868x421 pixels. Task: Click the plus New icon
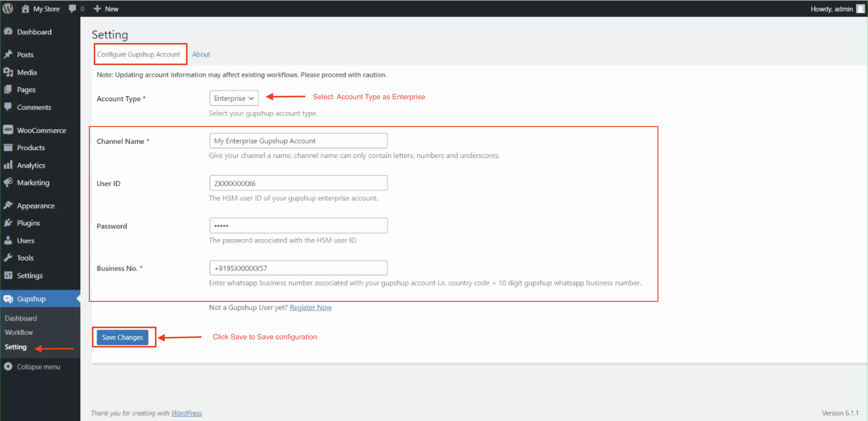pos(97,9)
